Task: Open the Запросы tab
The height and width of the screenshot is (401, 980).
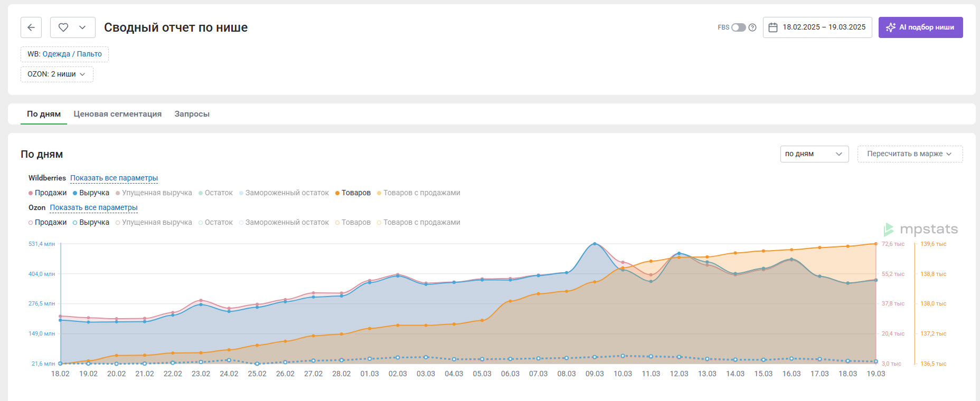Action: coord(192,114)
